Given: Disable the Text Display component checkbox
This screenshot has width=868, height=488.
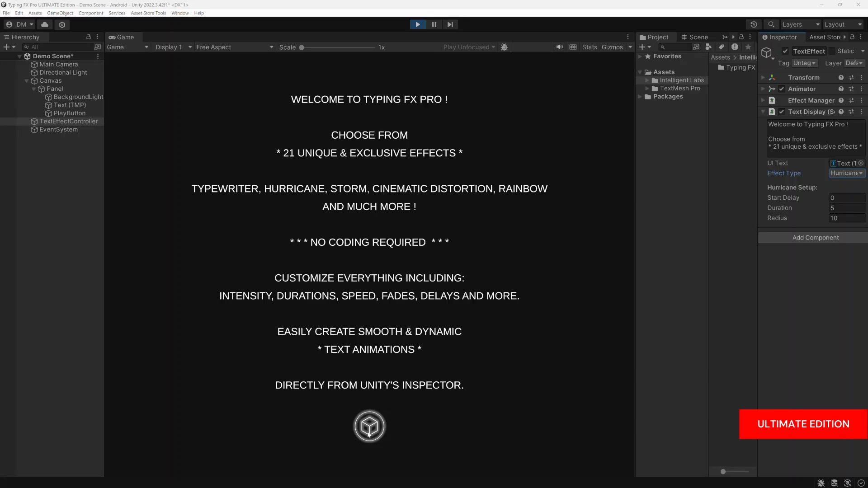Looking at the screenshot, I should (782, 112).
